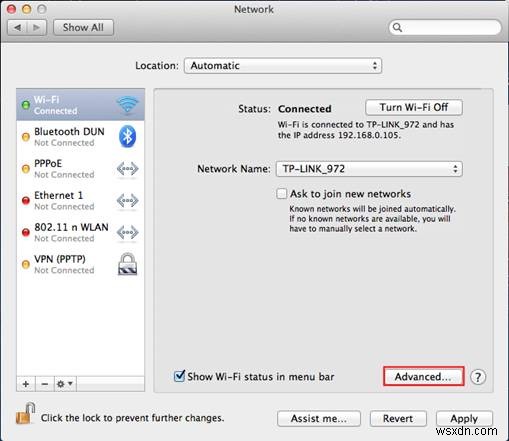Go forward with the right arrow button
The height and width of the screenshot is (441, 509).
coord(37,27)
